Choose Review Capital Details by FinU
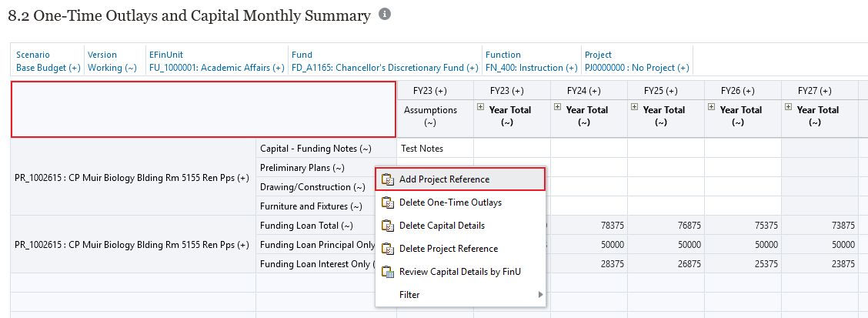 459,272
